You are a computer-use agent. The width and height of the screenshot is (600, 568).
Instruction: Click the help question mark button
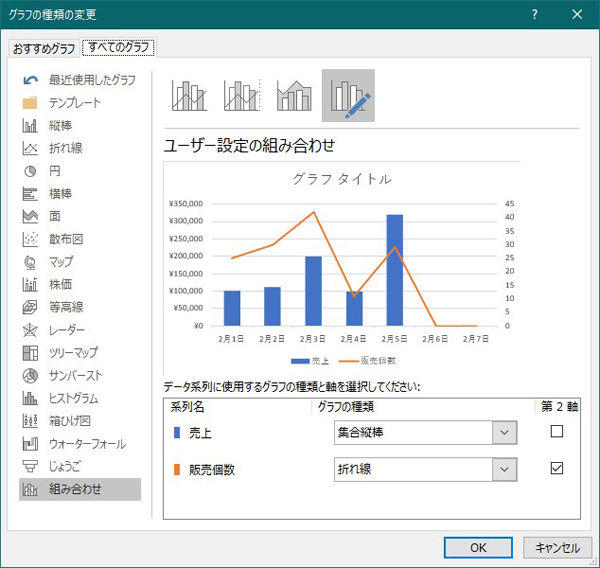coord(535,14)
